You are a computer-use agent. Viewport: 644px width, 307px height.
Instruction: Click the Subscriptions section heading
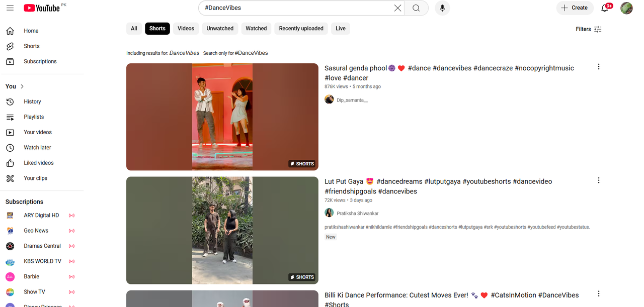point(24,202)
